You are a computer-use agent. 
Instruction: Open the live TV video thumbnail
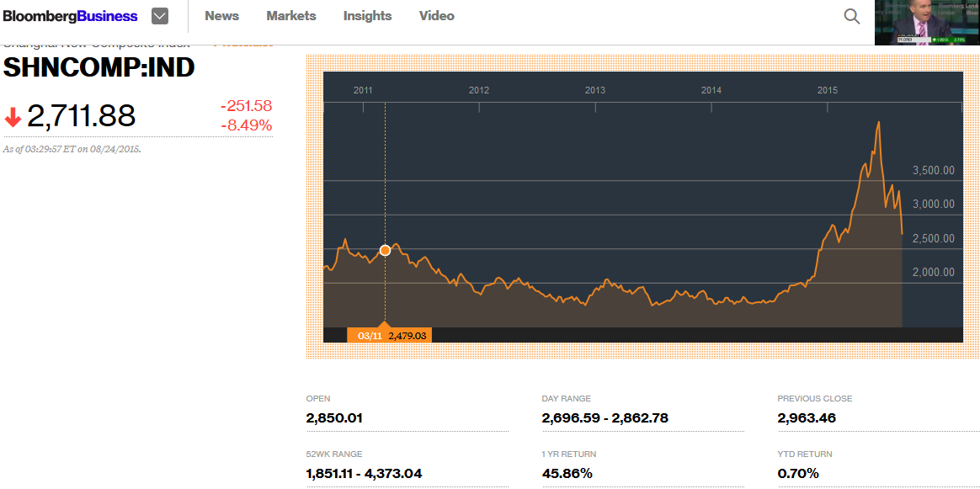point(926,22)
